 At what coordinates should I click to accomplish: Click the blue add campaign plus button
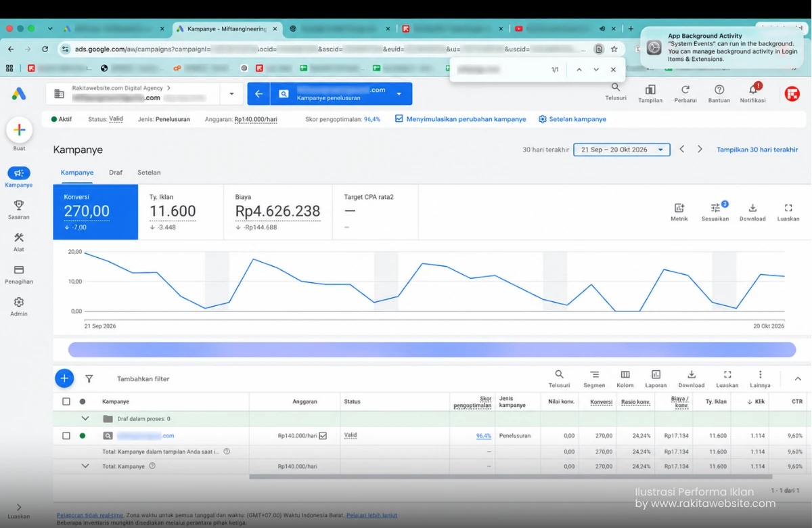[x=64, y=378]
